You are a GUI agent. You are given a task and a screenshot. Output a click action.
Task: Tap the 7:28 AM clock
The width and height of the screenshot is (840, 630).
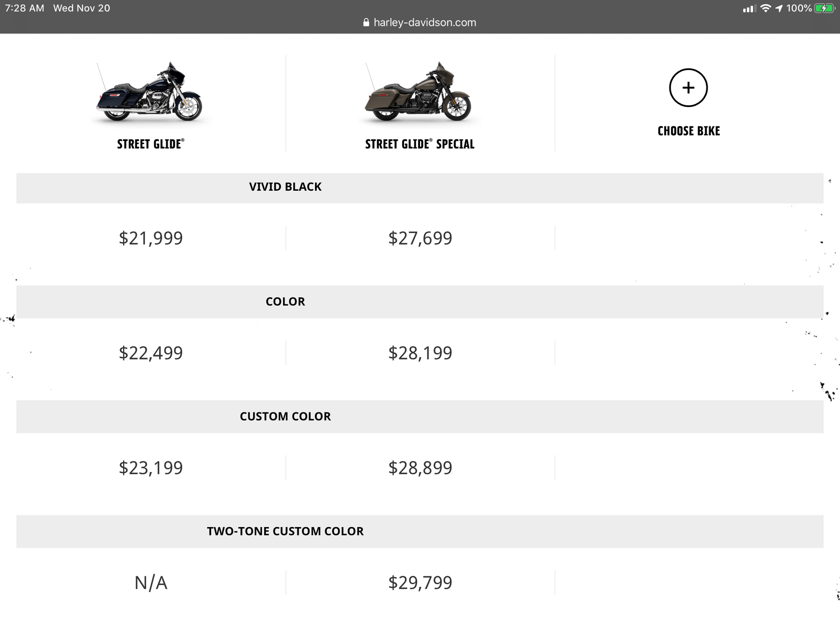pyautogui.click(x=24, y=8)
